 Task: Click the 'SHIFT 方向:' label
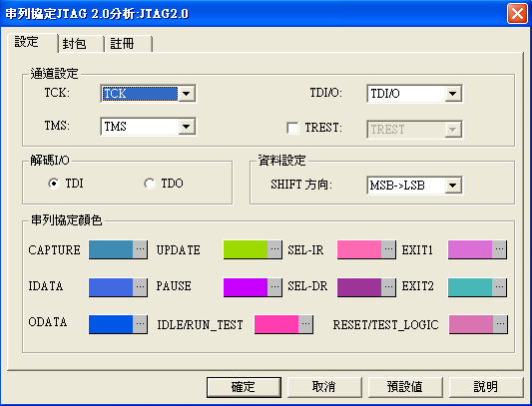[x=301, y=185]
